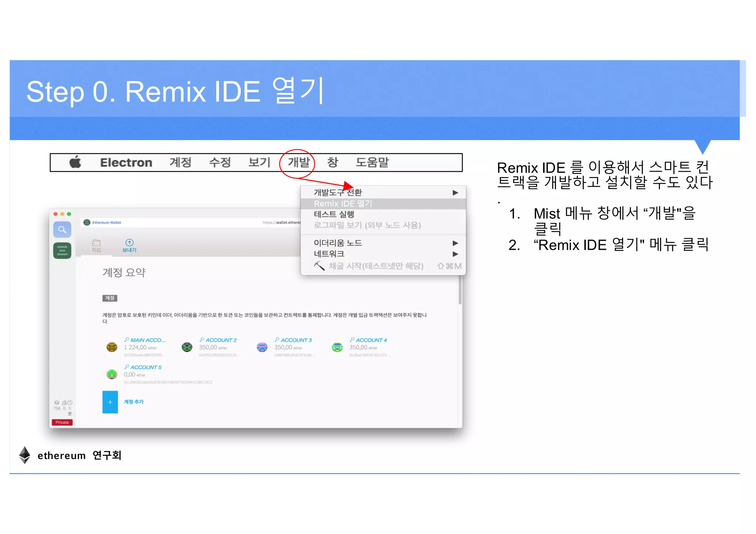Open the Electron menu
The image size is (756, 534).
coord(126,162)
